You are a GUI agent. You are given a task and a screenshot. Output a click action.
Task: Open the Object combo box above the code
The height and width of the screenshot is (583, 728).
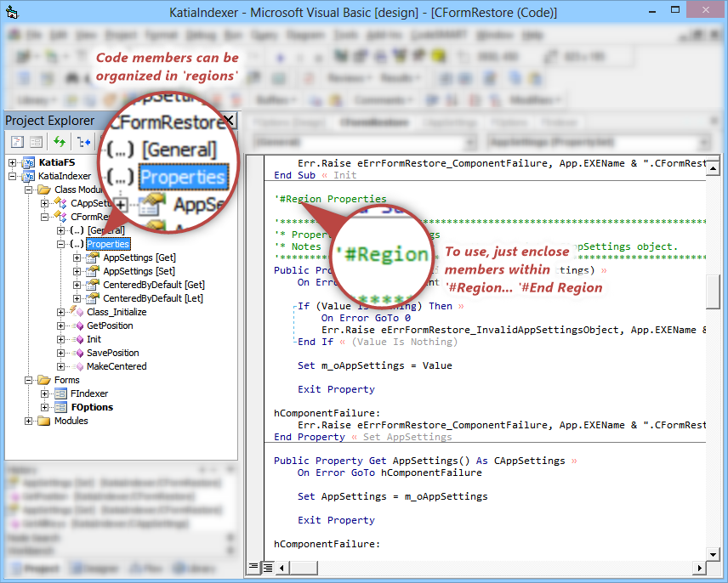coord(365,142)
